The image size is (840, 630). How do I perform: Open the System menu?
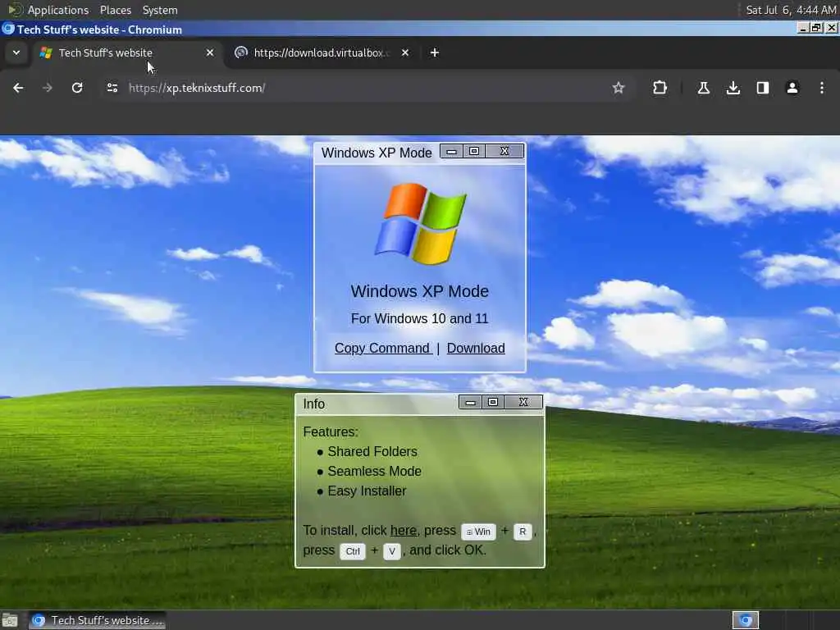160,10
